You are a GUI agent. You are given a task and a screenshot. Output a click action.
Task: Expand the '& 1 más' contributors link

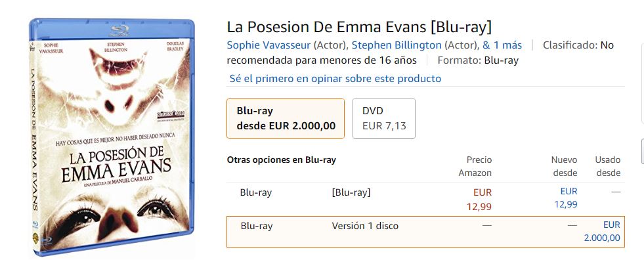502,45
